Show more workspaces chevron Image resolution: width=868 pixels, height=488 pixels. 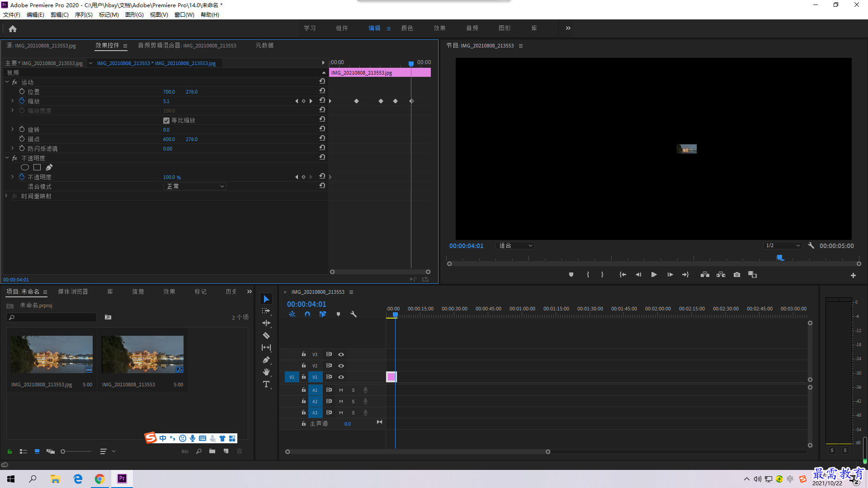[568, 28]
